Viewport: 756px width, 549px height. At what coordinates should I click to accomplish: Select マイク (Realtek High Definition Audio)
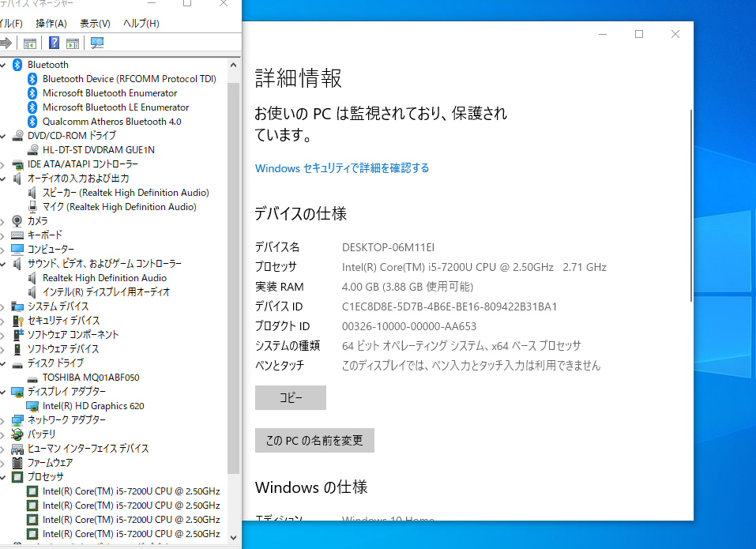119,207
